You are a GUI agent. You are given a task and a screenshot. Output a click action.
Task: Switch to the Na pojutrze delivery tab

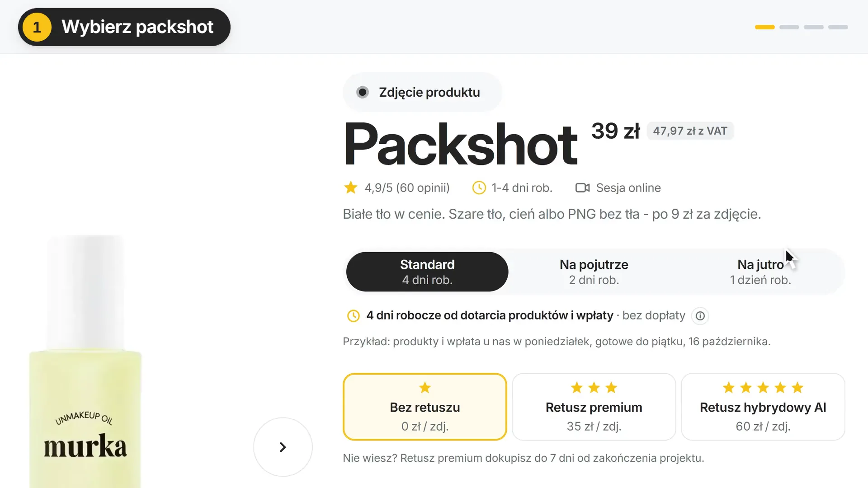(x=594, y=272)
